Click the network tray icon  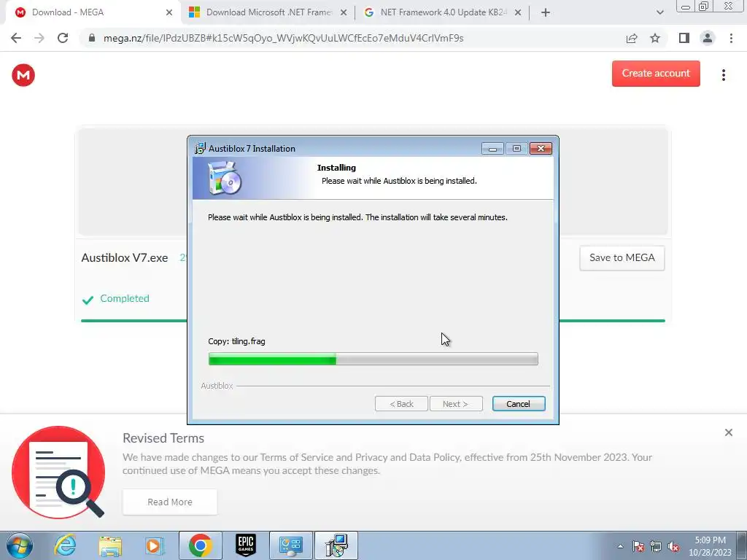(x=656, y=546)
